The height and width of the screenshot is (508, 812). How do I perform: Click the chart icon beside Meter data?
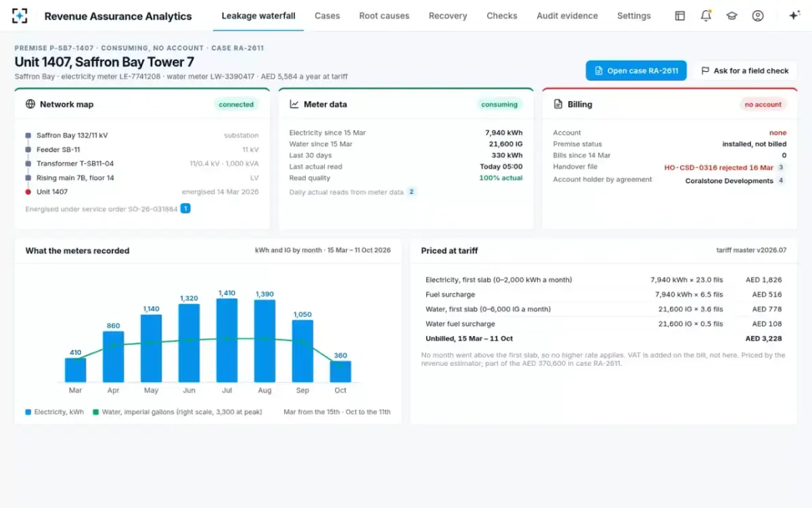tap(294, 104)
